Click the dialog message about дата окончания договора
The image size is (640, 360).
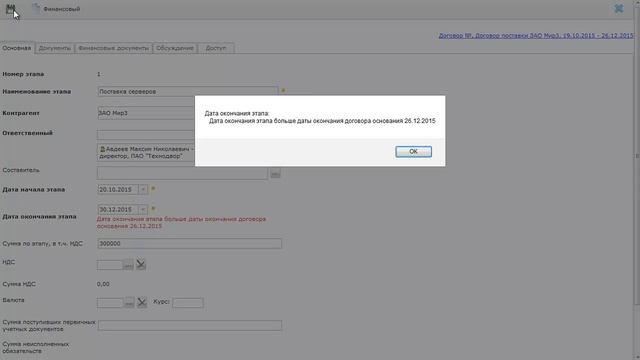(x=322, y=121)
